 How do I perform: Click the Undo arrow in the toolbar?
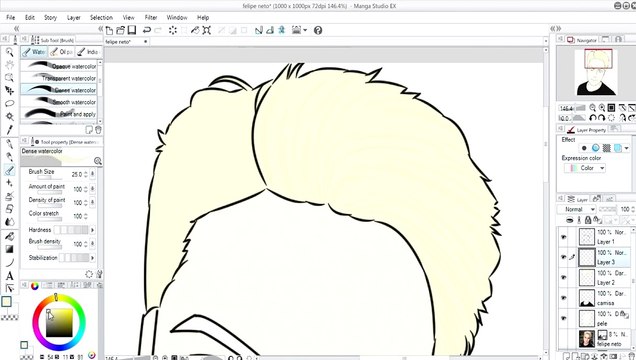pyautogui.click(x=147, y=30)
